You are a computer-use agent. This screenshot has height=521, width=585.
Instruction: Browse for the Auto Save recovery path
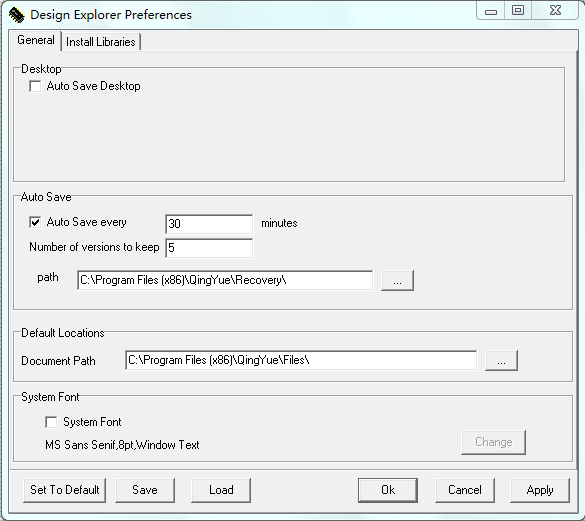click(x=397, y=281)
